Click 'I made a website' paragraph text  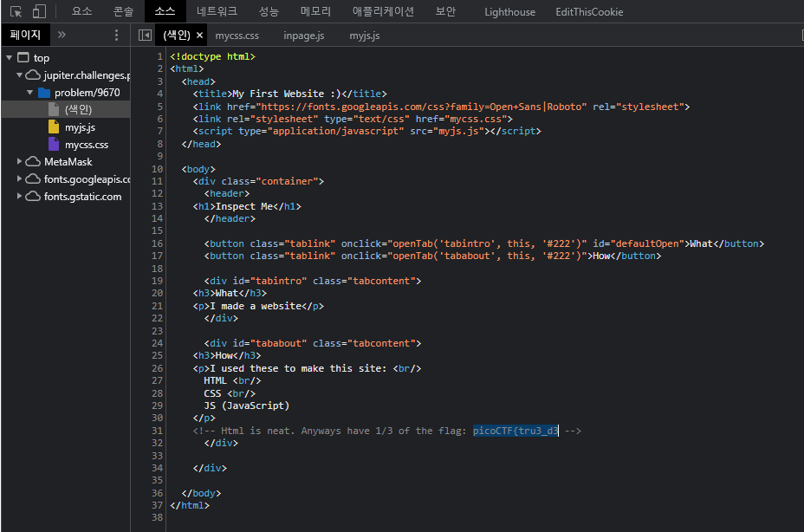click(256, 306)
